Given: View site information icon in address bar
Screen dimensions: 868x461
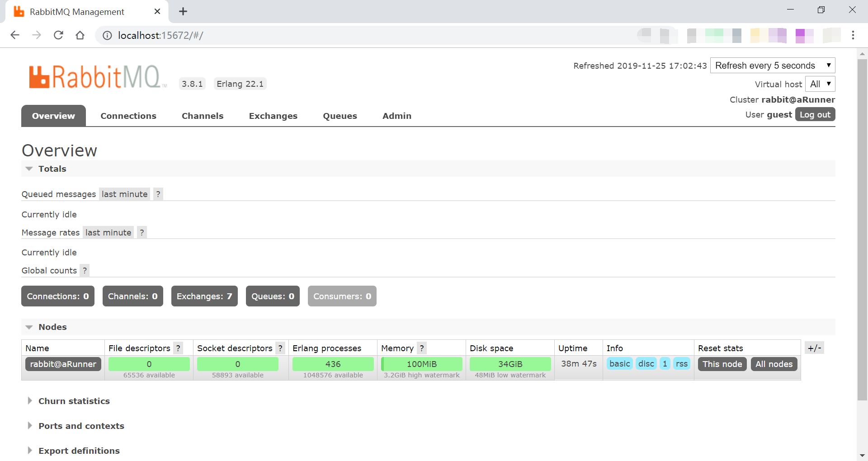Looking at the screenshot, I should tap(107, 35).
